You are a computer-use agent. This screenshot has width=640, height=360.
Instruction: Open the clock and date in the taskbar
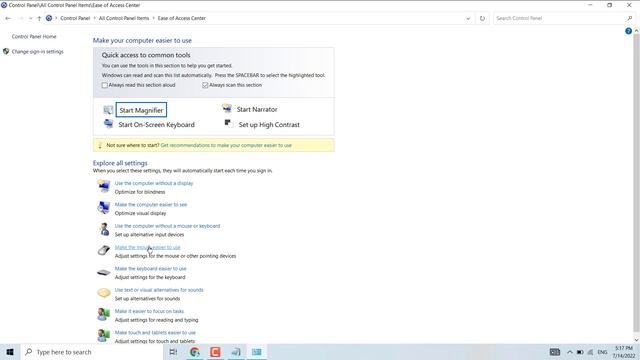(624, 352)
